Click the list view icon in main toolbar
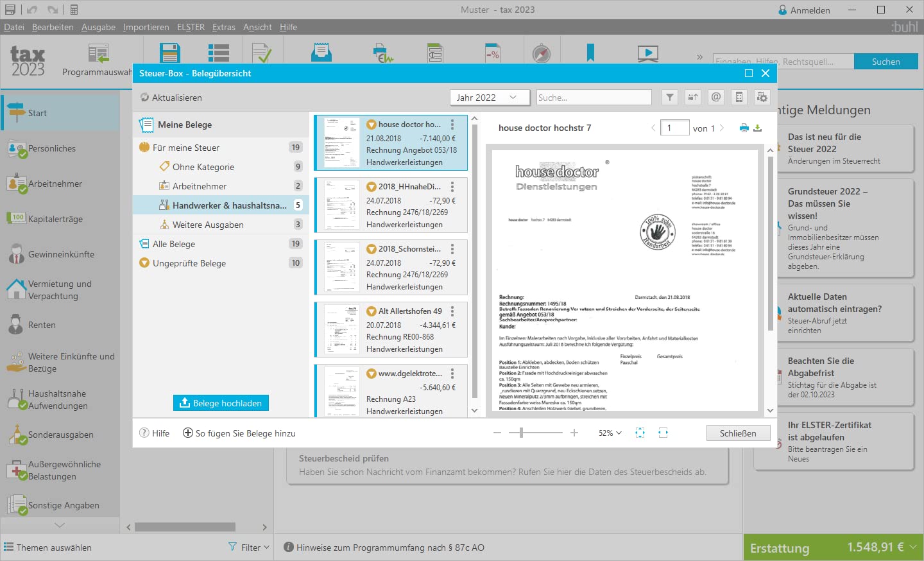Image resolution: width=924 pixels, height=561 pixels. (219, 53)
